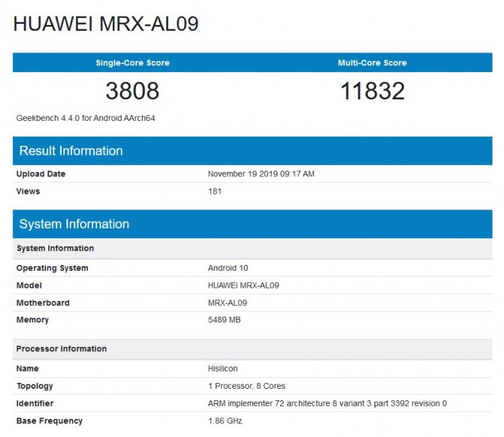Select the ARM implementer 72 identifier value
The image size is (504, 437).
(x=327, y=403)
